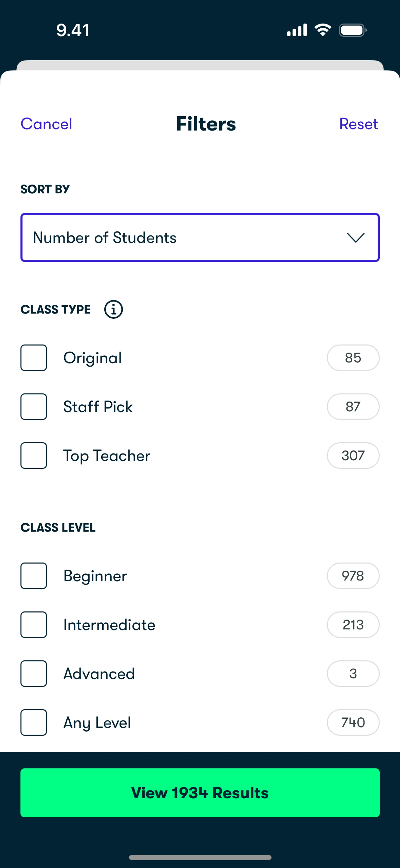Screen dimensions: 400x868
Task: Click the Class Type info icon
Action: (x=113, y=309)
